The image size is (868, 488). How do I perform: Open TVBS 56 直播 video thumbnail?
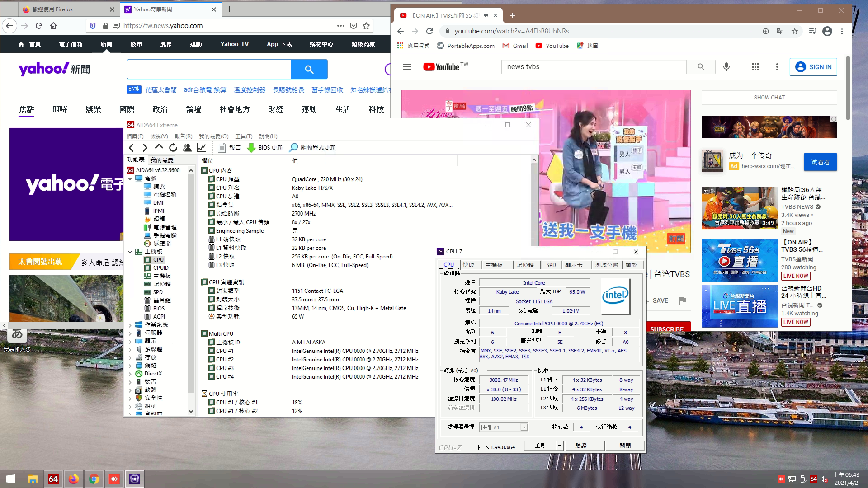click(x=740, y=260)
